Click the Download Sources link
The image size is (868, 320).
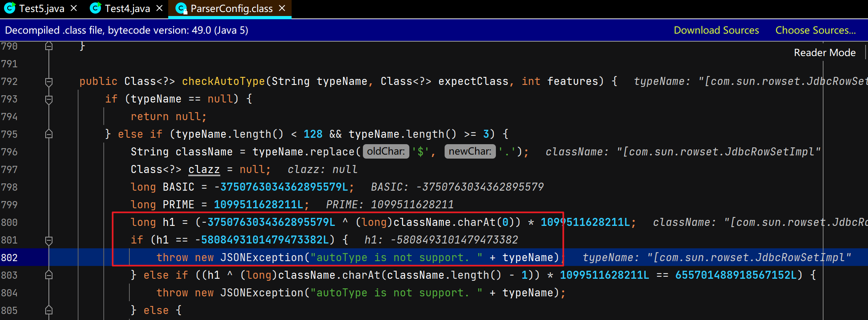716,30
